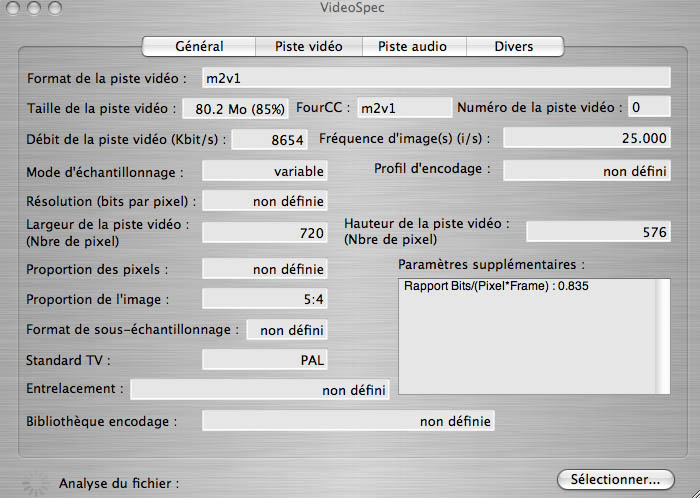
Task: Click the Format de la piste vidéo field
Action: 436,78
